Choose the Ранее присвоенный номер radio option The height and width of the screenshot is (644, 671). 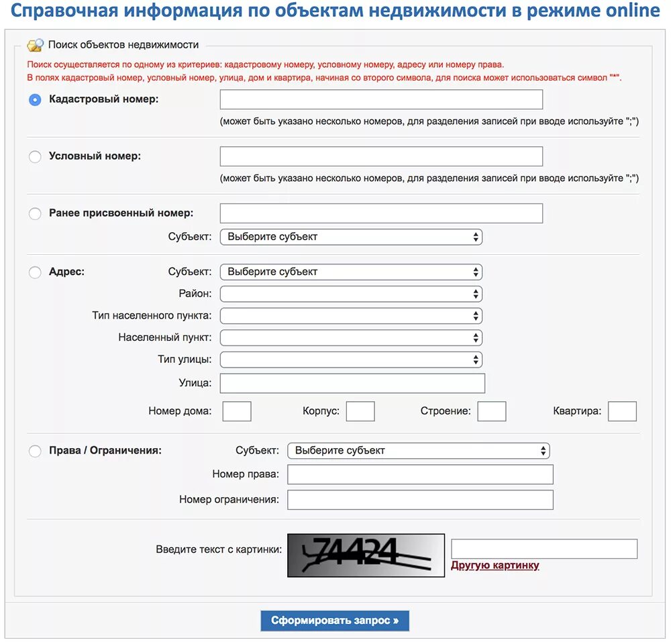click(x=35, y=213)
